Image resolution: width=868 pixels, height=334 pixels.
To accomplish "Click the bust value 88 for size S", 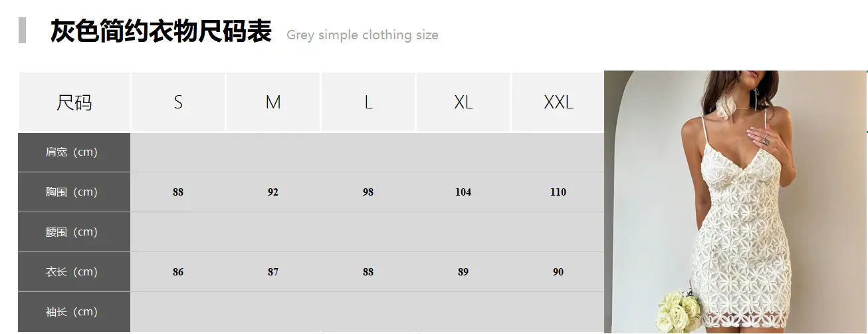I will click(178, 192).
